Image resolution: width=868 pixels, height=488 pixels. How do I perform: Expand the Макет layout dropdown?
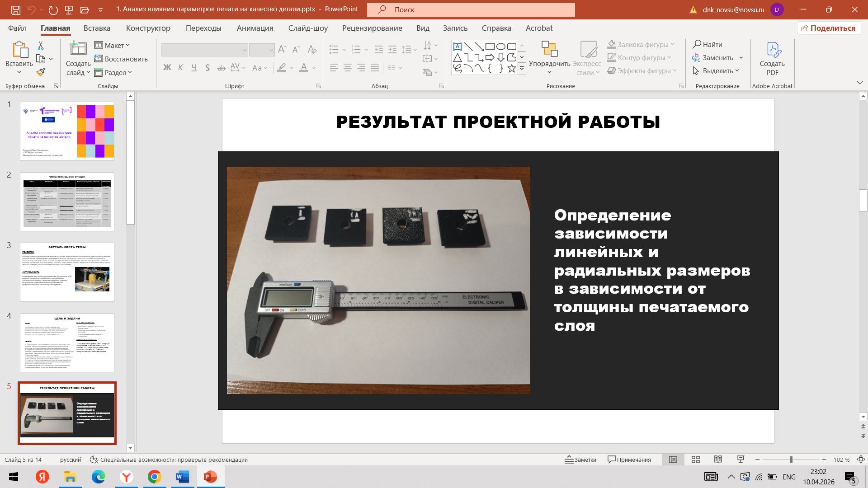click(112, 45)
